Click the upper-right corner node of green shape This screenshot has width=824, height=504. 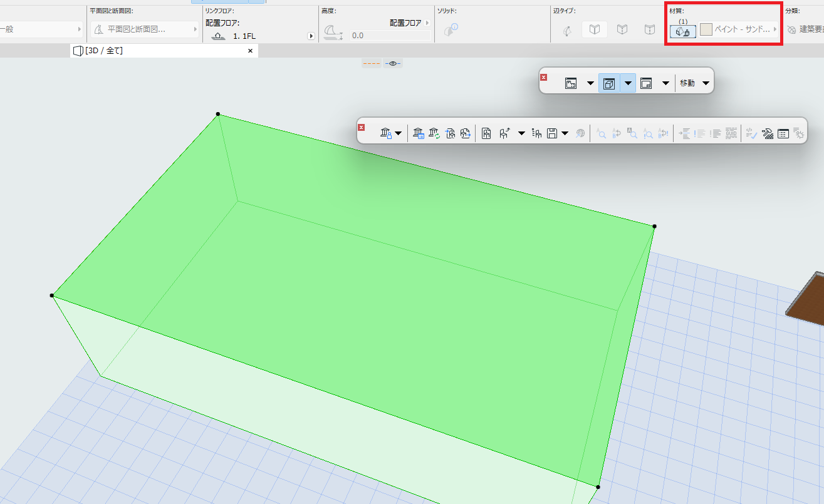coord(654,226)
